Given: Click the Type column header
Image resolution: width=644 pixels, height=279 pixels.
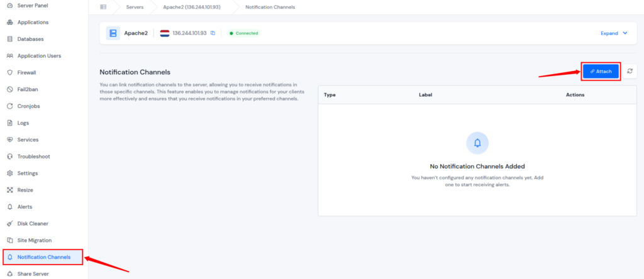Looking at the screenshot, I should 330,95.
